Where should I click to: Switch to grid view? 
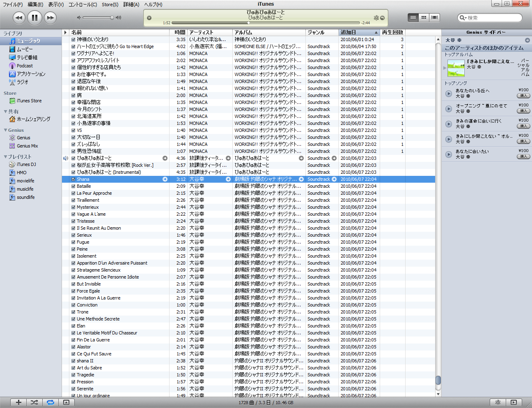click(x=424, y=17)
